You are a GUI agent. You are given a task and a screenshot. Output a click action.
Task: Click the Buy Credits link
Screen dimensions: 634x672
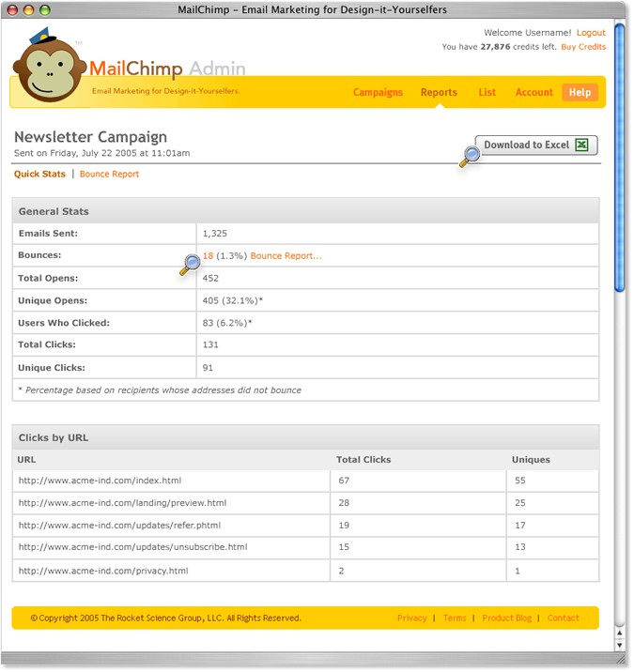point(583,47)
